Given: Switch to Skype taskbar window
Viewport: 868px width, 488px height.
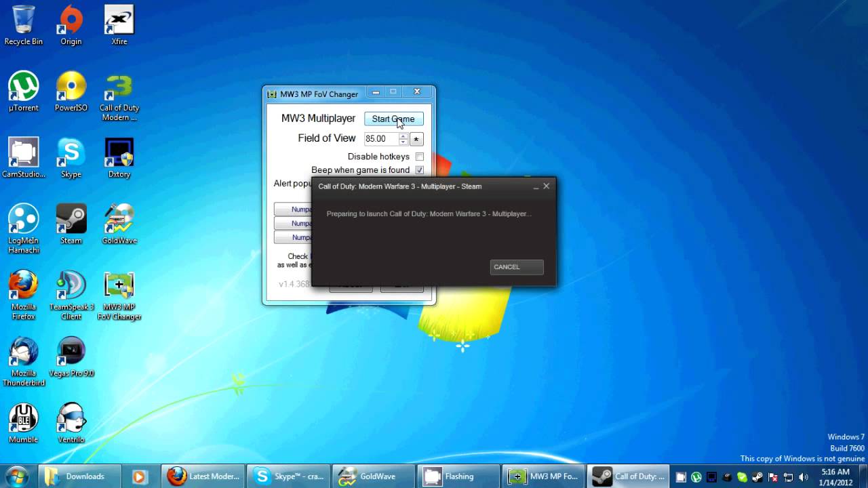Looking at the screenshot, I should coord(290,476).
